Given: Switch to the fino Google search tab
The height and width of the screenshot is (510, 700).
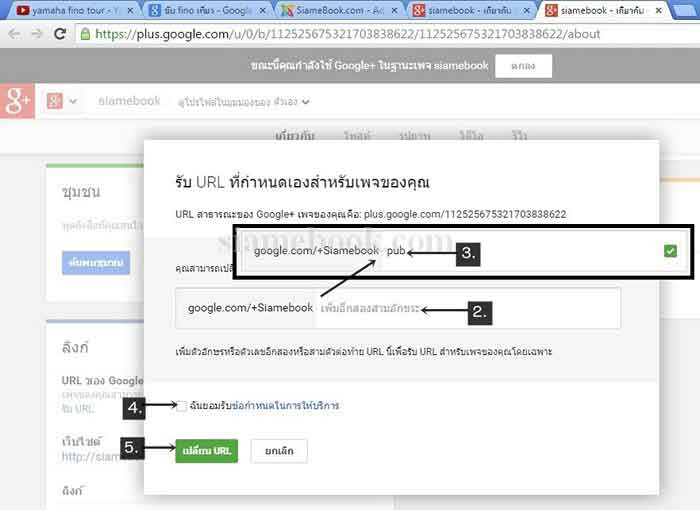Looking at the screenshot, I should click(207, 10).
